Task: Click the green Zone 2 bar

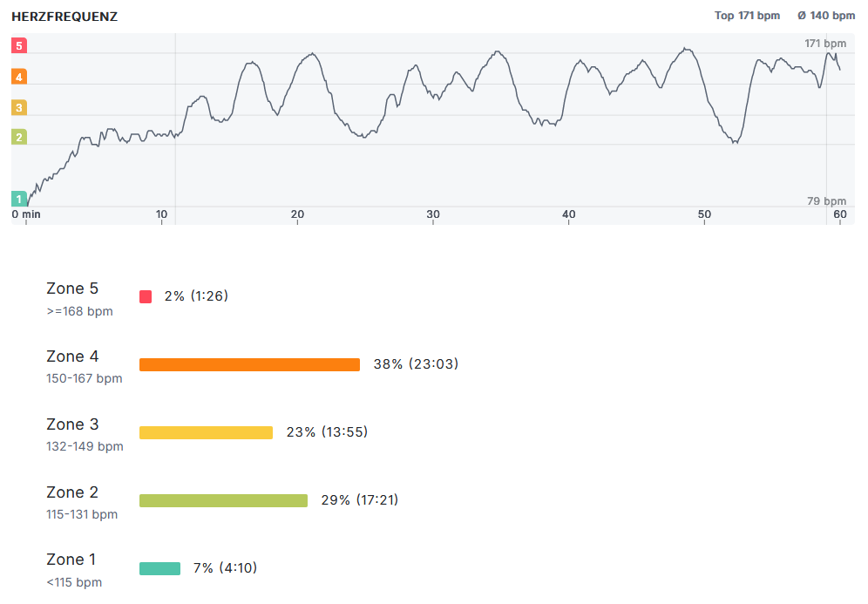Action: (223, 500)
